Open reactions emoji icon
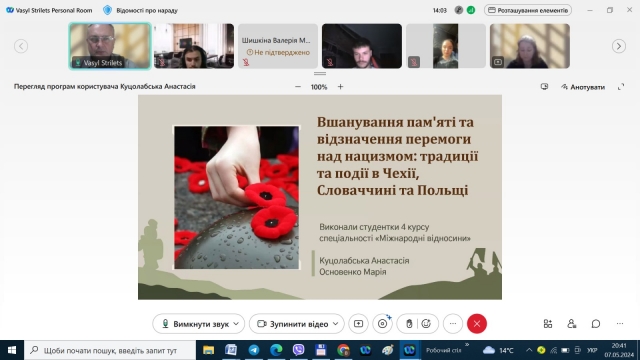 pyautogui.click(x=426, y=324)
